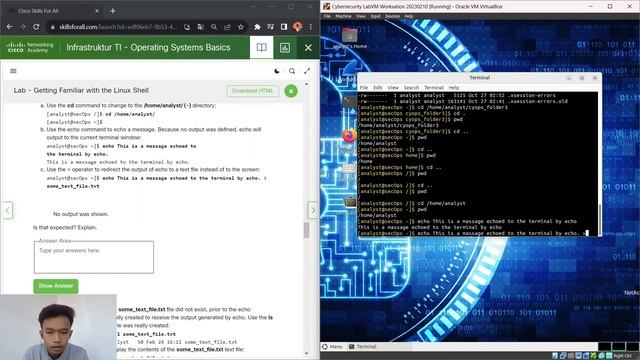Click the share page icon in address bar
640x360 pixels.
227,27
